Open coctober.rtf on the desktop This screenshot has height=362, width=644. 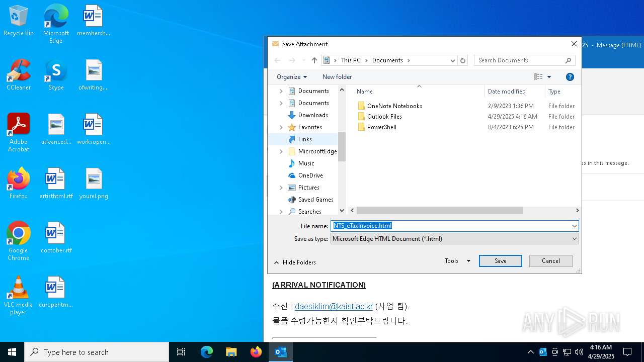click(x=56, y=238)
